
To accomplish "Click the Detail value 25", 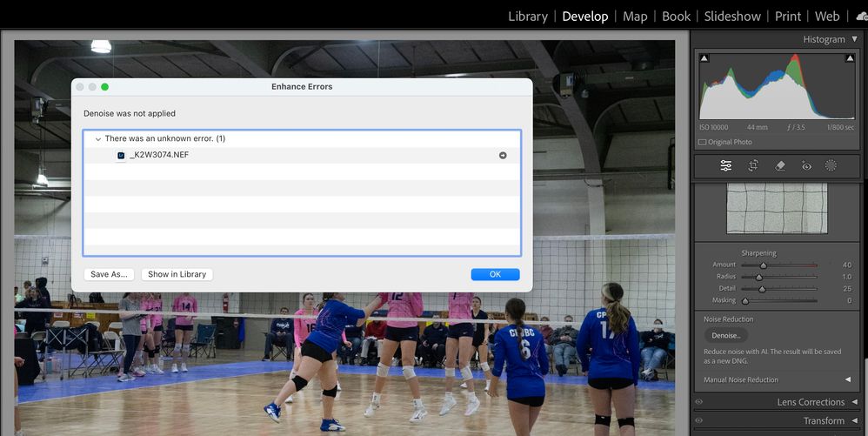I will tap(847, 289).
